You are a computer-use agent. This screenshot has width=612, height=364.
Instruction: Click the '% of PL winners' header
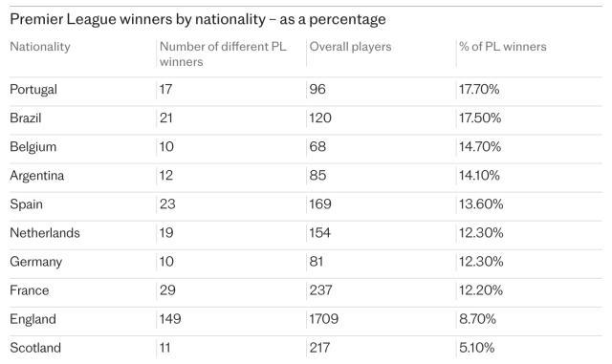click(503, 47)
